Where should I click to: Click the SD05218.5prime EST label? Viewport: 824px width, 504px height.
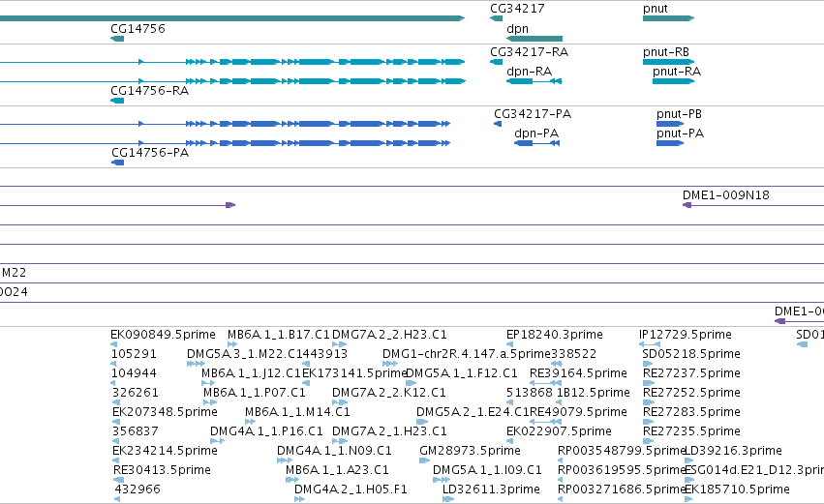(691, 354)
